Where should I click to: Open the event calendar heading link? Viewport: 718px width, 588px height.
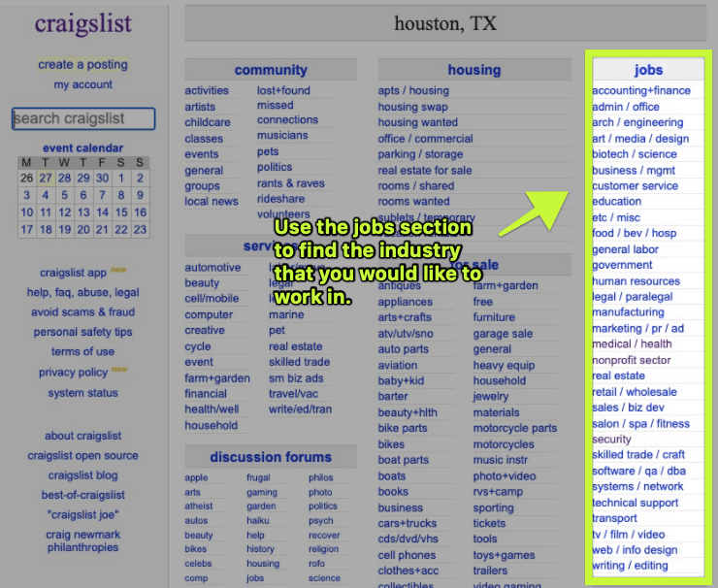pyautogui.click(x=82, y=147)
